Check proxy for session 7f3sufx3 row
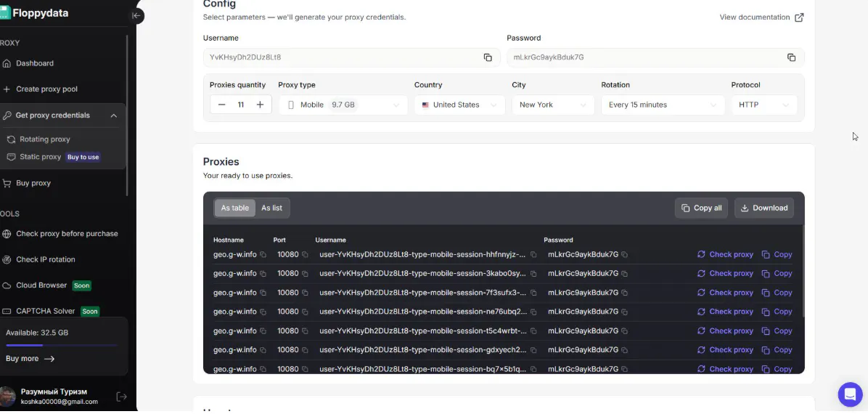The width and height of the screenshot is (868, 414). (x=725, y=293)
